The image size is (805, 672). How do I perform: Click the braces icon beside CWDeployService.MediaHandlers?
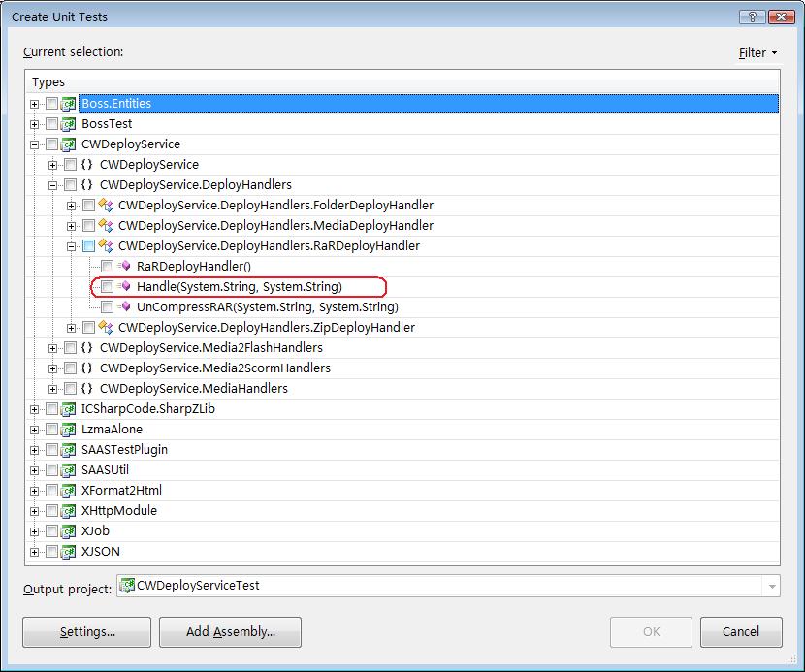coord(86,389)
